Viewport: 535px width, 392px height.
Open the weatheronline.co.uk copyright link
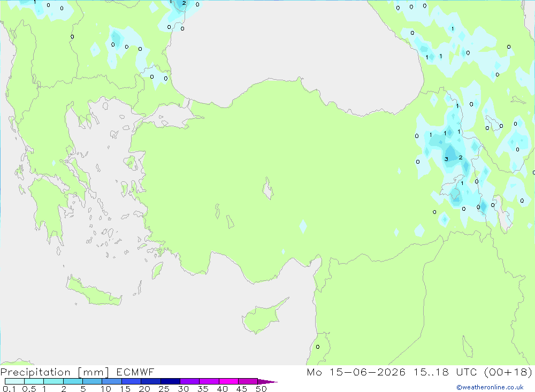tap(490, 387)
